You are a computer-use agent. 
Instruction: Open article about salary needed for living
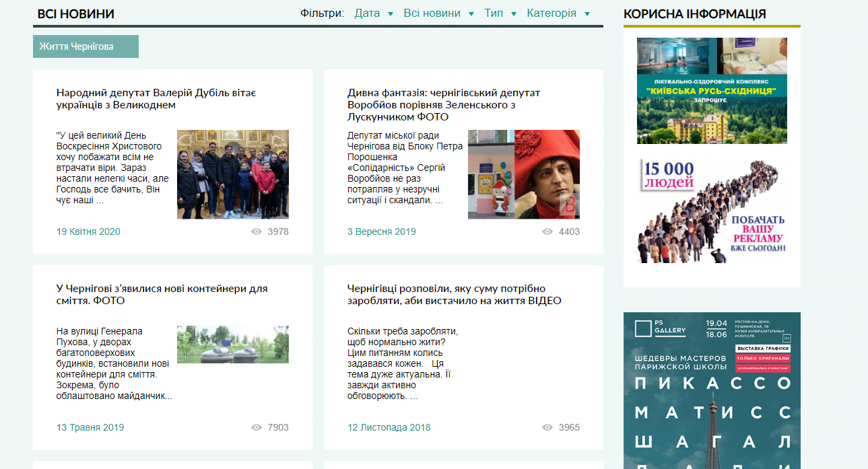pos(455,295)
